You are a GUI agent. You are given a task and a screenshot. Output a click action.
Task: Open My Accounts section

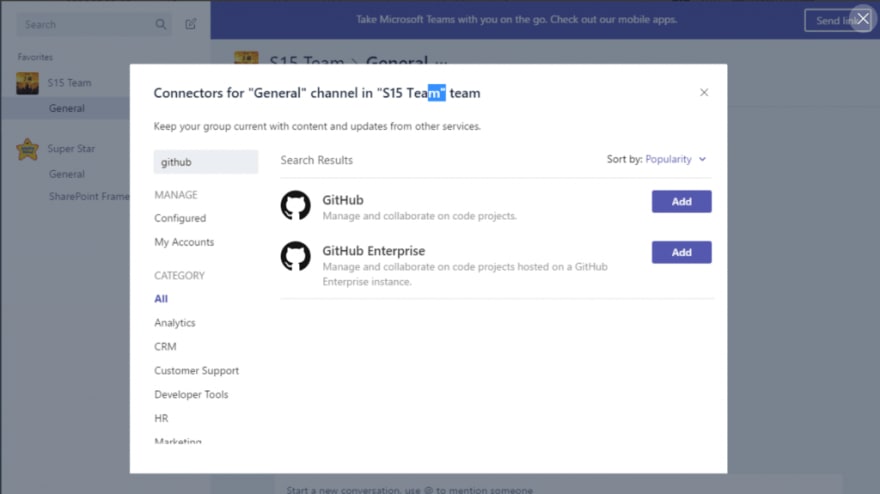coord(184,242)
